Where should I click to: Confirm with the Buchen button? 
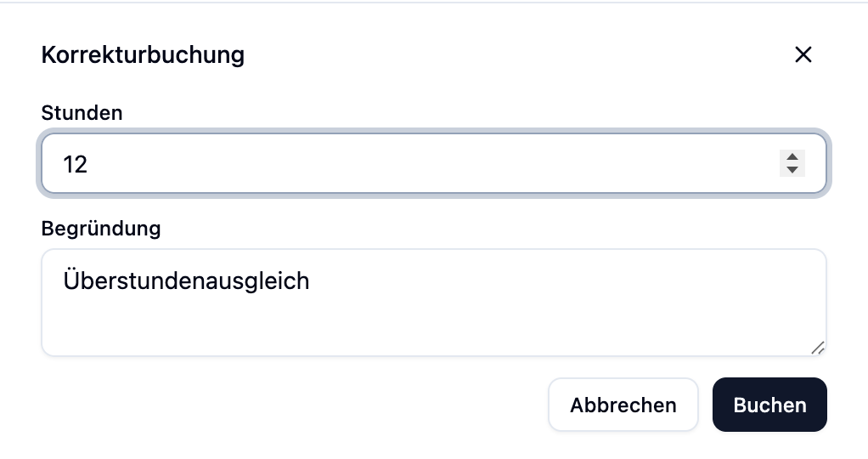(769, 405)
